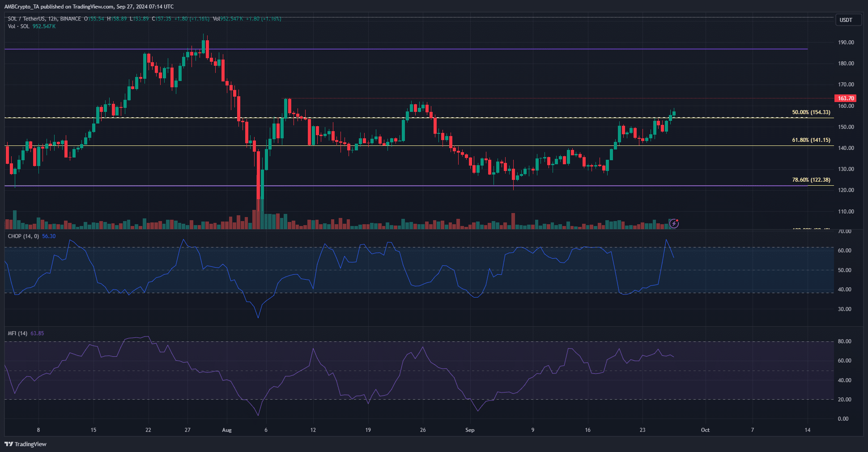
Task: Click the 30.00 label on CHOP axis
Action: pos(844,309)
